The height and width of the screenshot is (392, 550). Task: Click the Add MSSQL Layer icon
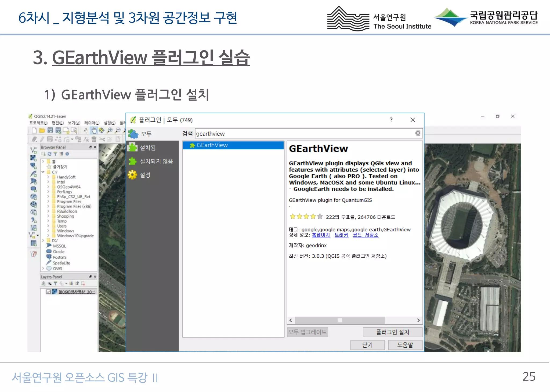click(x=33, y=181)
